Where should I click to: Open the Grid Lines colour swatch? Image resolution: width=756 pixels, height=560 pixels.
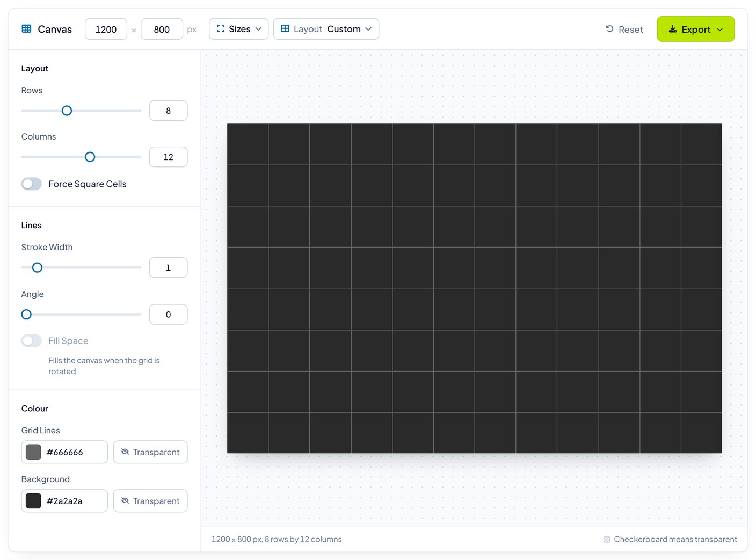34,452
